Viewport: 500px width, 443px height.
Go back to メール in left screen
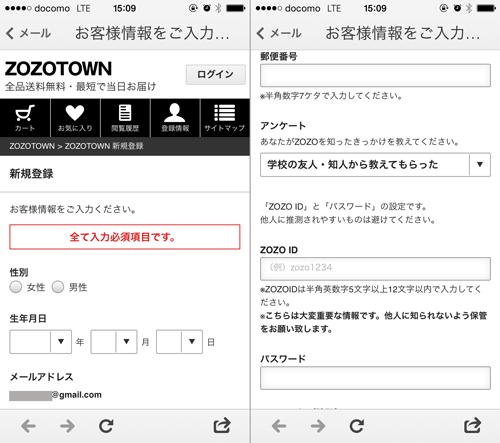coord(29,33)
